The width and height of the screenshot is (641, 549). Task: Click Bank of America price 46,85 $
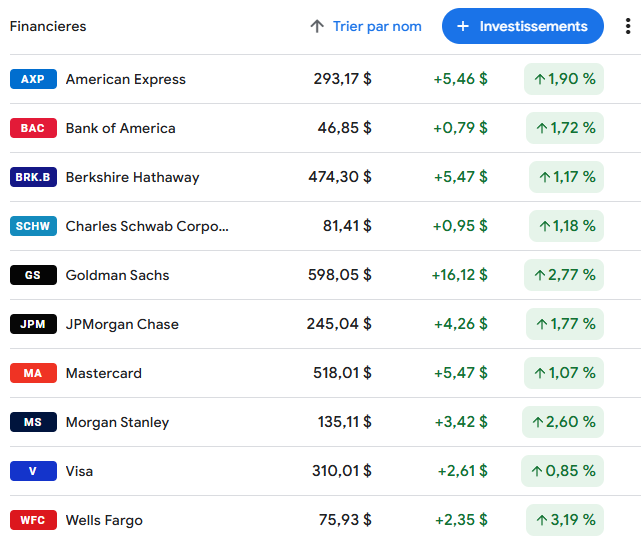(x=345, y=128)
